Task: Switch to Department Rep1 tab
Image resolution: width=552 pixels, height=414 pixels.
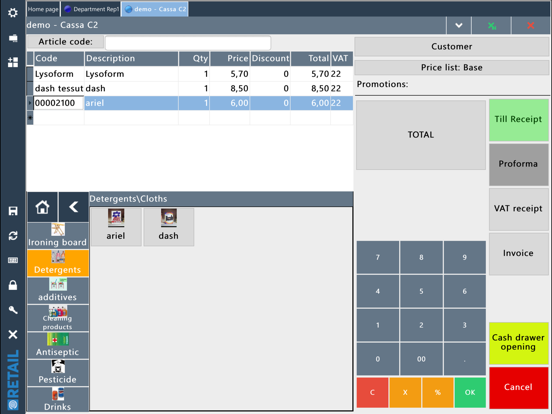Action: click(91, 9)
